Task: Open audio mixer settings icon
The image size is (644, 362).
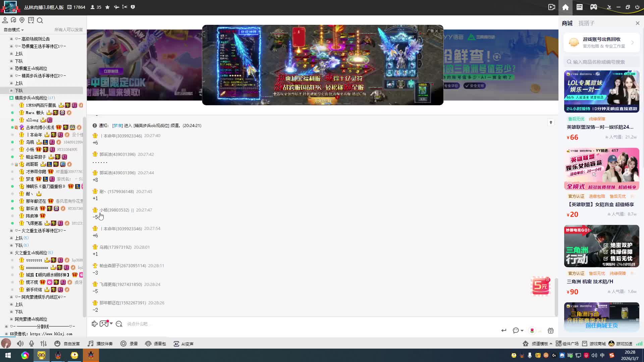Action: click(44, 344)
